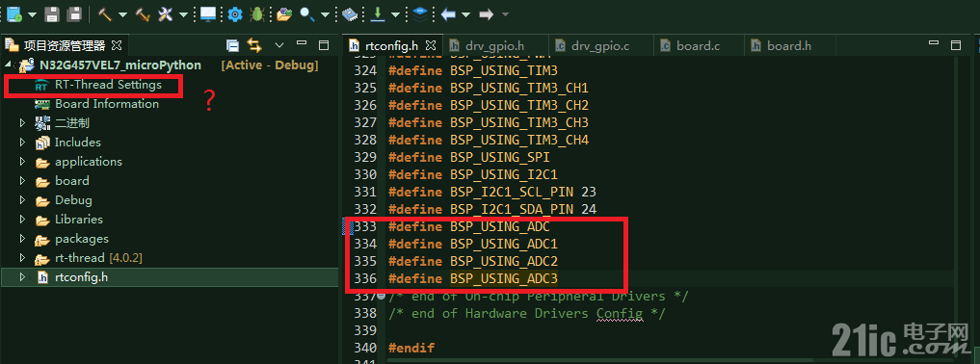Open RT-Thread Settings
The height and width of the screenshot is (364, 980).
click(108, 85)
